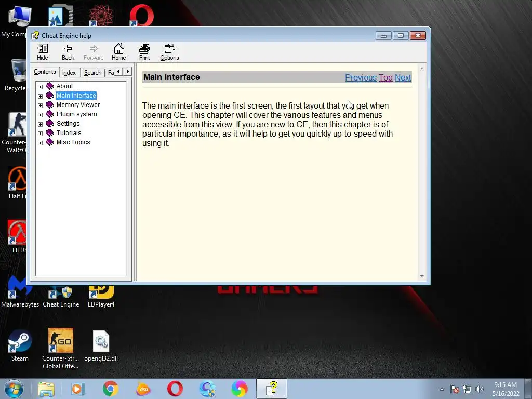
Task: Select the Main Interface topic
Action: [x=76, y=96]
